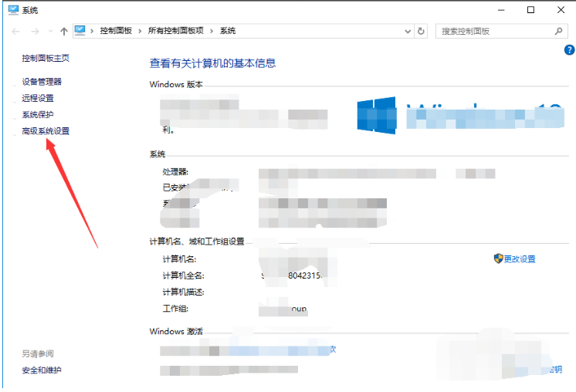Open Help with blue question mark
The image size is (576, 392).
coord(569,50)
